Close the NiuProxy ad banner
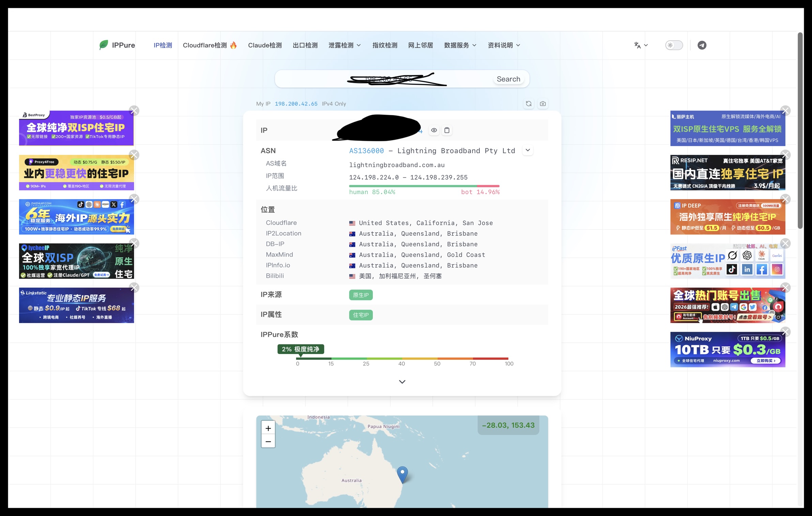The height and width of the screenshot is (516, 812). 785,332
